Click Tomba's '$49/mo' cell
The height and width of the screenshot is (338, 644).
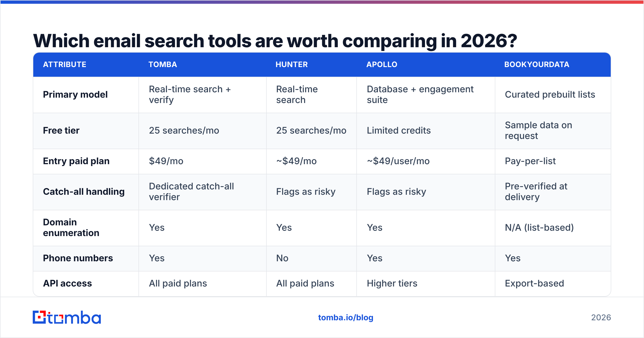pyautogui.click(x=203, y=161)
